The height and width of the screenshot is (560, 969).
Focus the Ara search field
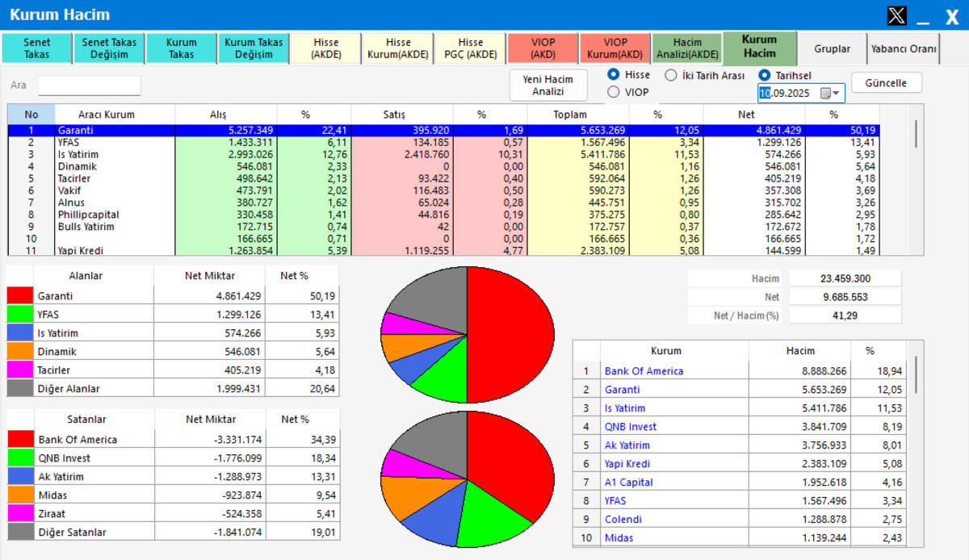click(x=89, y=86)
